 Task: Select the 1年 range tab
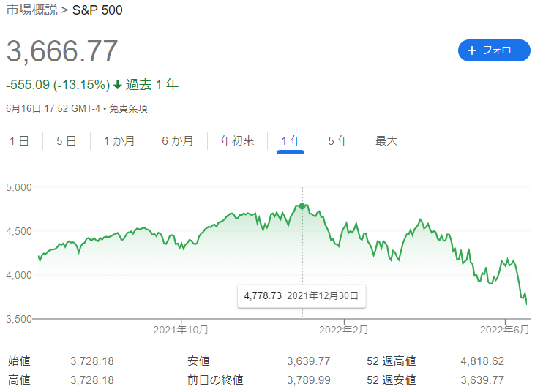(291, 141)
